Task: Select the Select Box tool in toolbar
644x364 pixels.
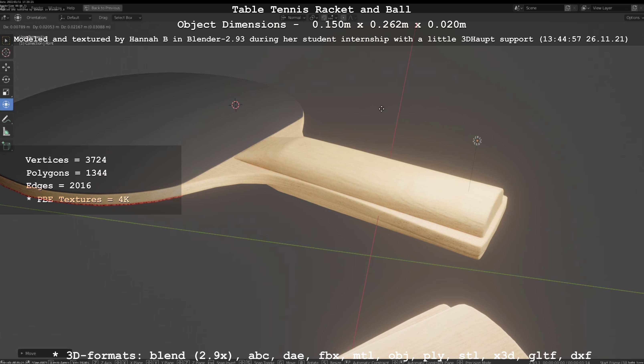Action: (6, 40)
